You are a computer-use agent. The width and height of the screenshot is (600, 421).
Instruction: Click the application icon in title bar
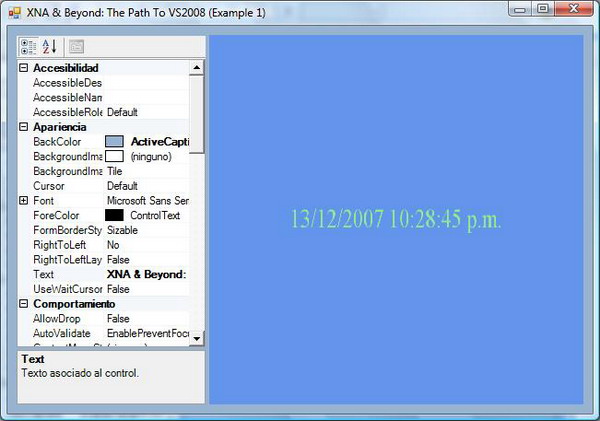pyautogui.click(x=14, y=13)
